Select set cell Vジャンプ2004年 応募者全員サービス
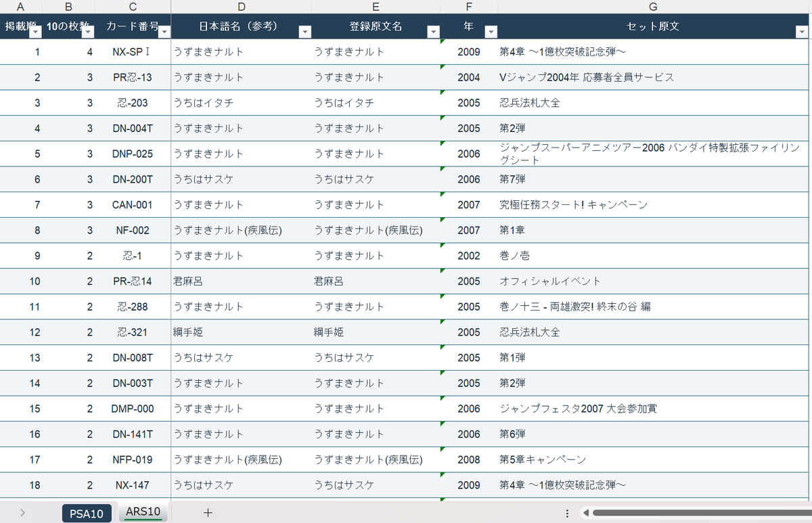The height and width of the screenshot is (523, 812). click(x=653, y=77)
